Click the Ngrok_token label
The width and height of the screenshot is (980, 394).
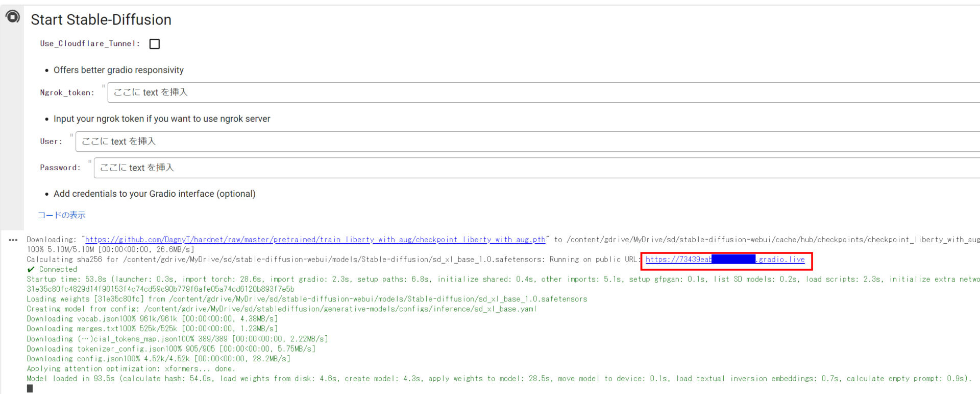(x=67, y=92)
